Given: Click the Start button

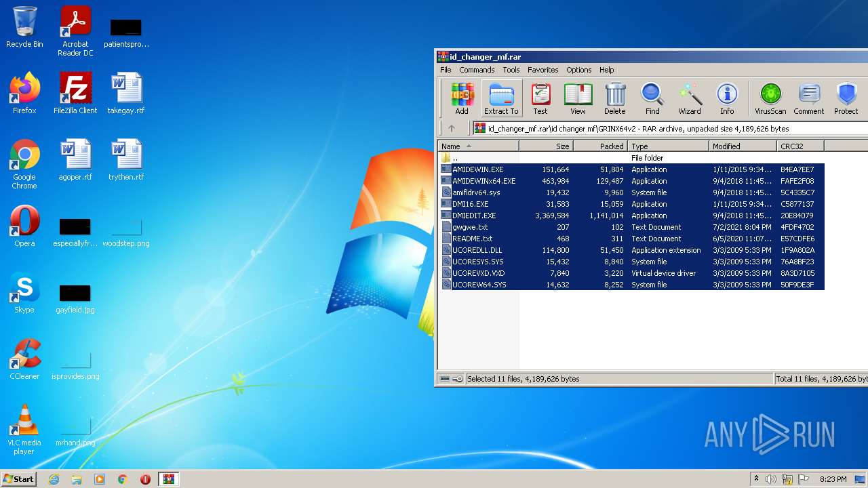Looking at the screenshot, I should coord(18,479).
